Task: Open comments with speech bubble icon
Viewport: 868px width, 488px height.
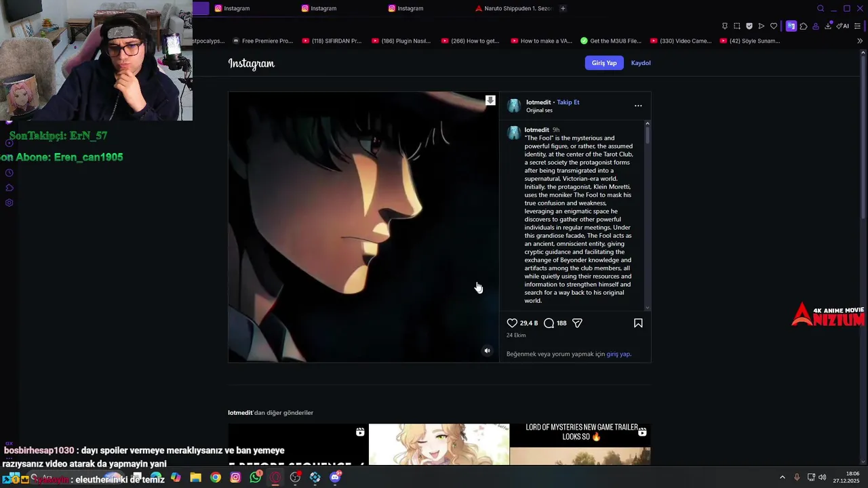Action: pos(549,323)
